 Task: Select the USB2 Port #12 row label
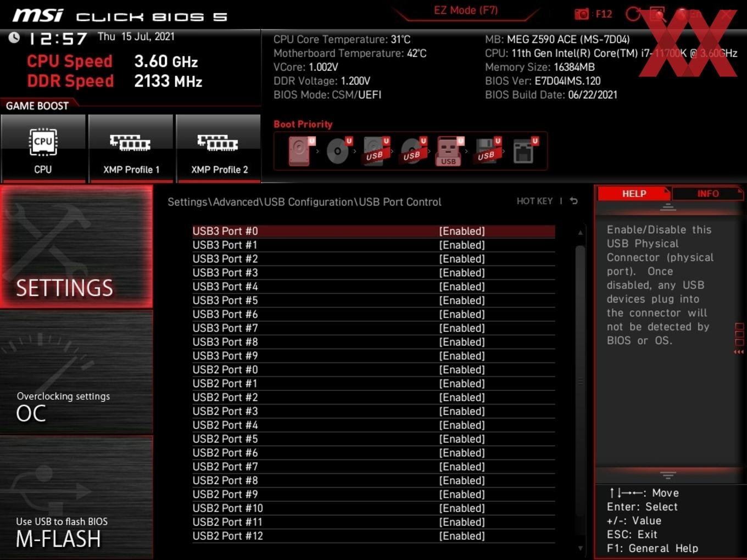pyautogui.click(x=227, y=536)
